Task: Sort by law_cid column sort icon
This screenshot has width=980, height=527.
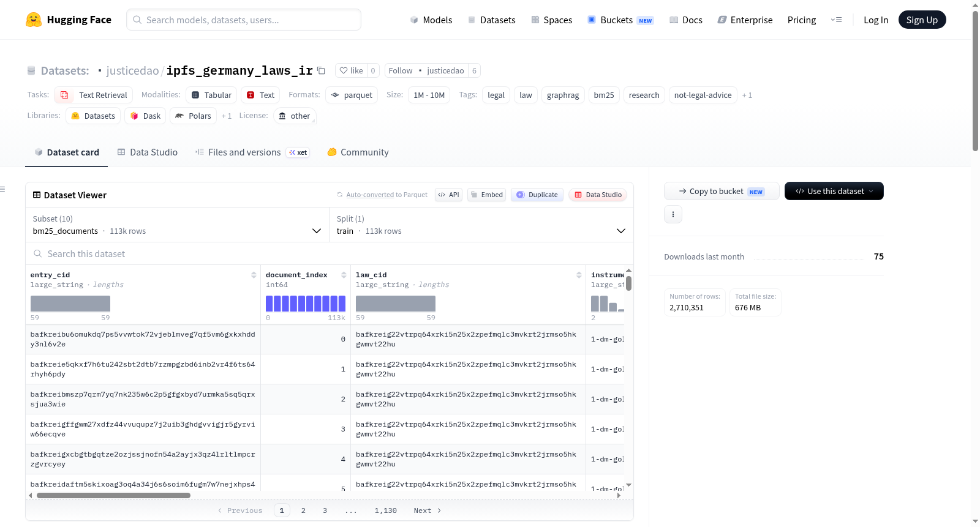Action: pos(579,275)
